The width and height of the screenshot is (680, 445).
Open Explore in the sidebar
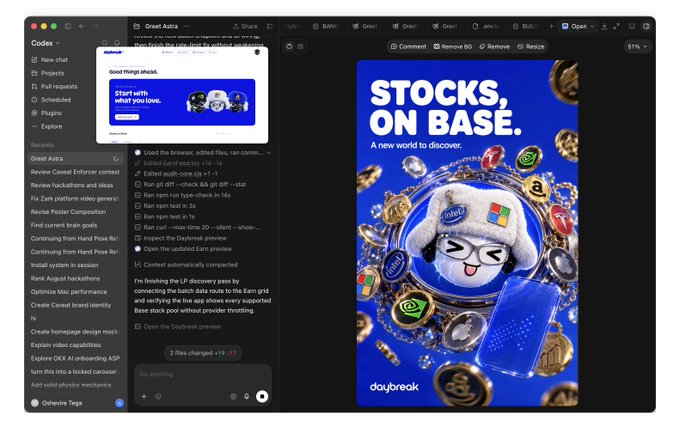[x=47, y=126]
